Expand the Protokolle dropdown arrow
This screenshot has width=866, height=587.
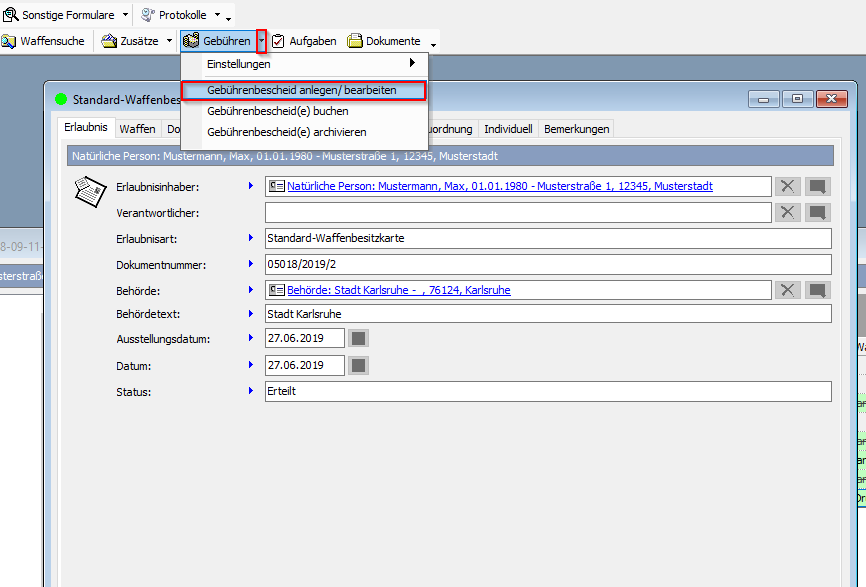pos(217,15)
